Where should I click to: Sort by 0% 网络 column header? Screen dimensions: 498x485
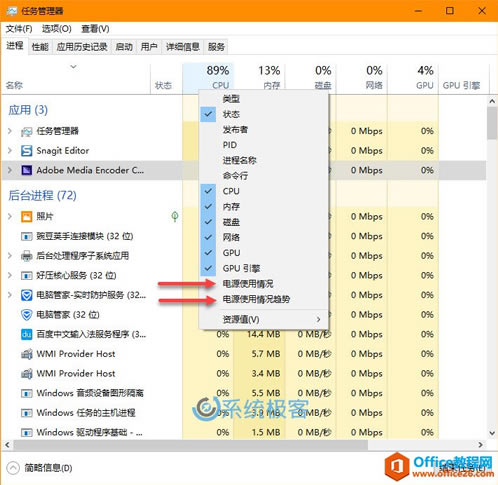tap(362, 78)
